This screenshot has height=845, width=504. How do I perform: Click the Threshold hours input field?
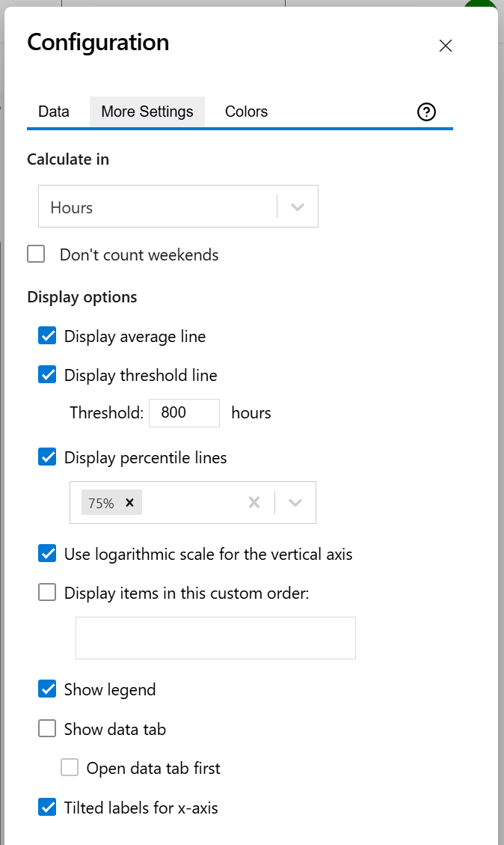(x=184, y=412)
